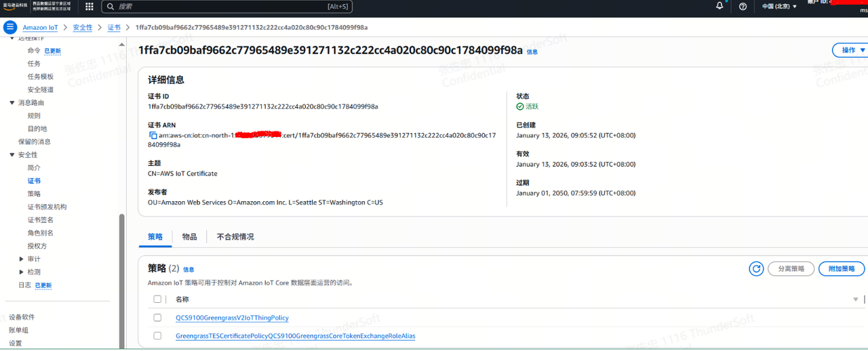Open 目的地 under 消息路由
The width and height of the screenshot is (868, 351).
tap(37, 129)
